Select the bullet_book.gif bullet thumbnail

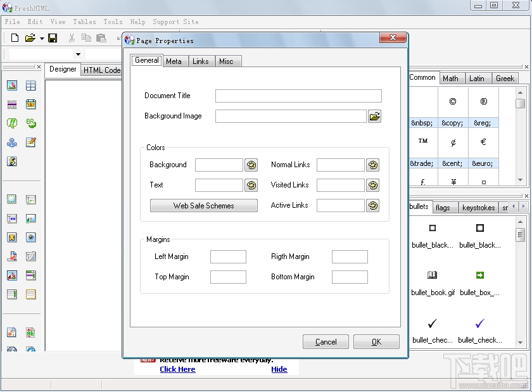pos(433,276)
